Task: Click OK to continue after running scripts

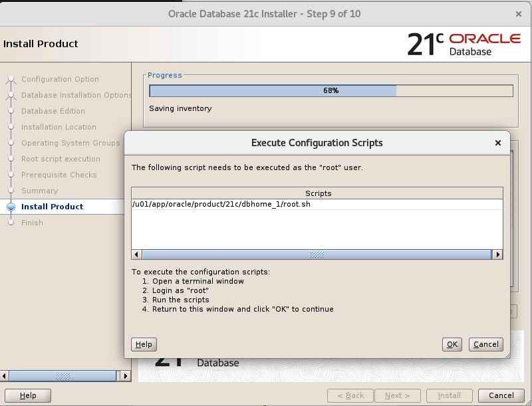Action: pyautogui.click(x=452, y=344)
